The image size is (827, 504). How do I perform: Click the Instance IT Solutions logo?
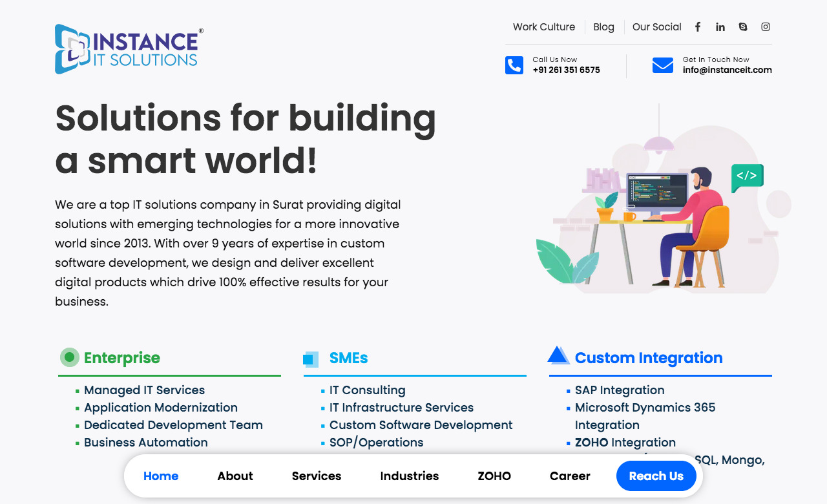129,49
